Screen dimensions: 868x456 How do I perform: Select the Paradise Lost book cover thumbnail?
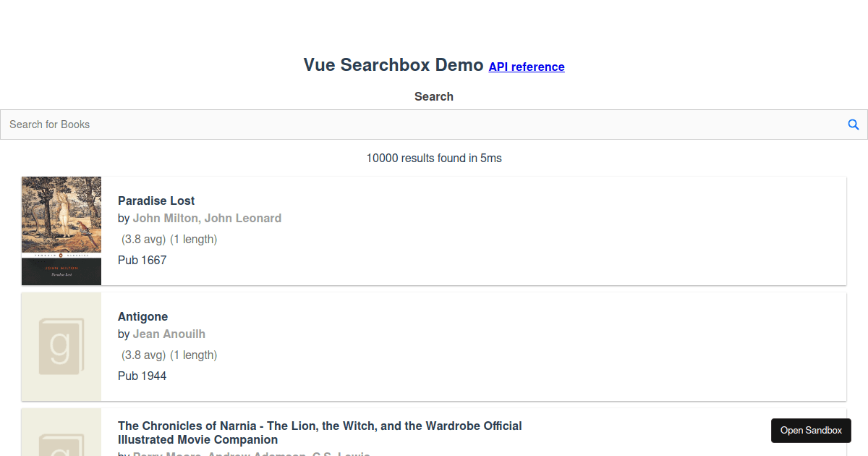coord(61,231)
